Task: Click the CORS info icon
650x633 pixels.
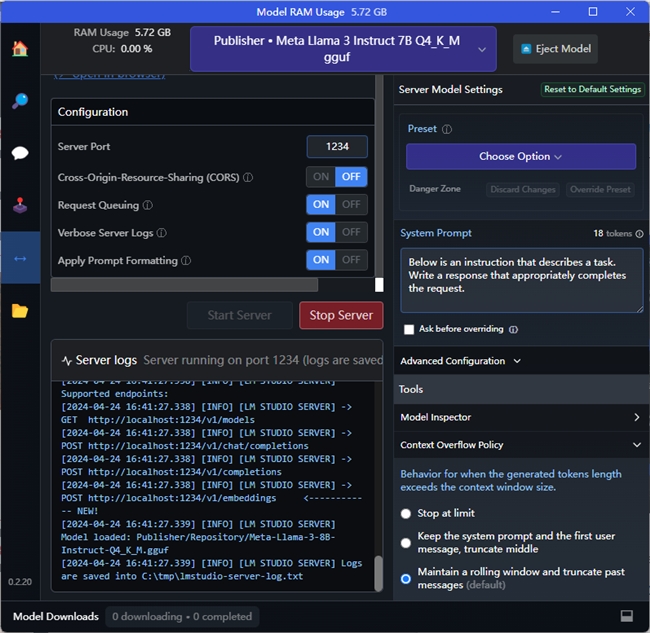Action: 248,177
